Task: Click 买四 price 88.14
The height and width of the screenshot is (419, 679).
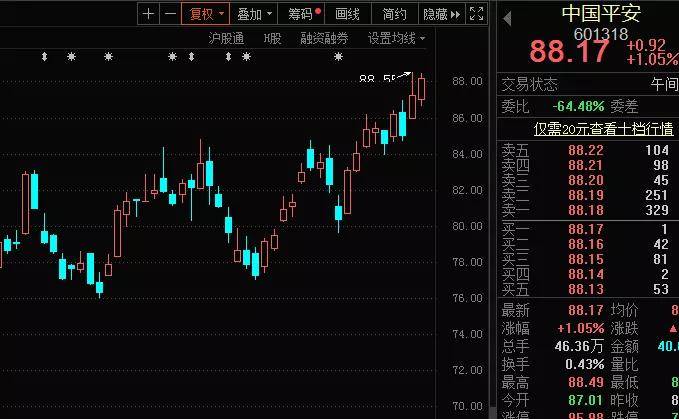Action: click(x=585, y=274)
